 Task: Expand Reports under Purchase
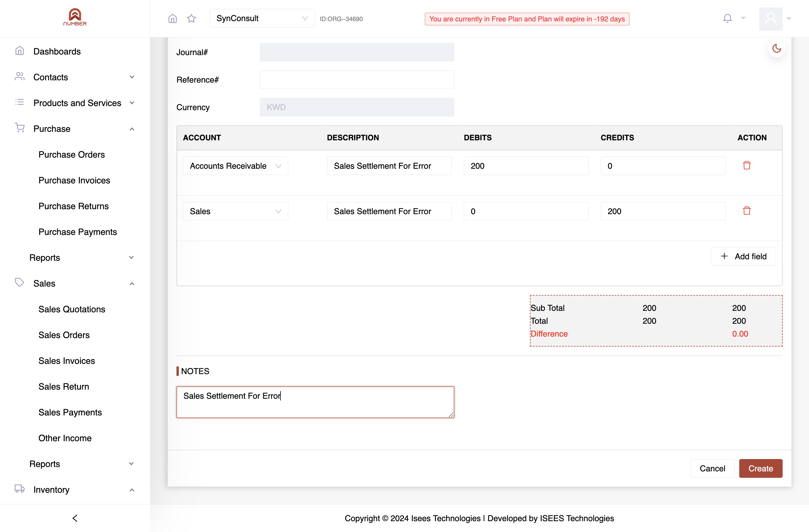(x=81, y=258)
